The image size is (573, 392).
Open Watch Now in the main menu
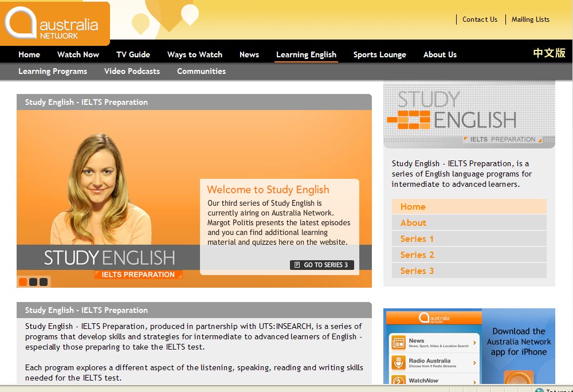(78, 54)
